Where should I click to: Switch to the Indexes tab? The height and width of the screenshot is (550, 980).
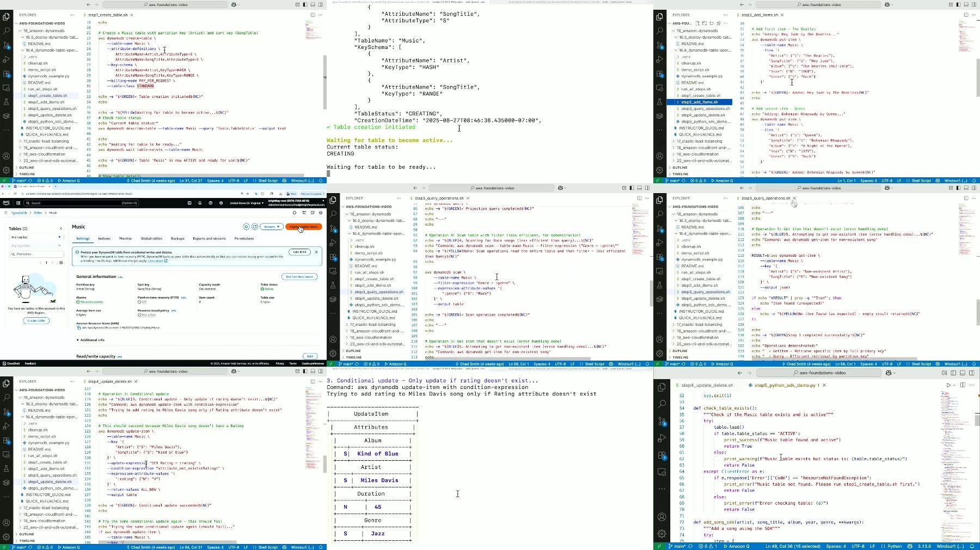(x=104, y=238)
